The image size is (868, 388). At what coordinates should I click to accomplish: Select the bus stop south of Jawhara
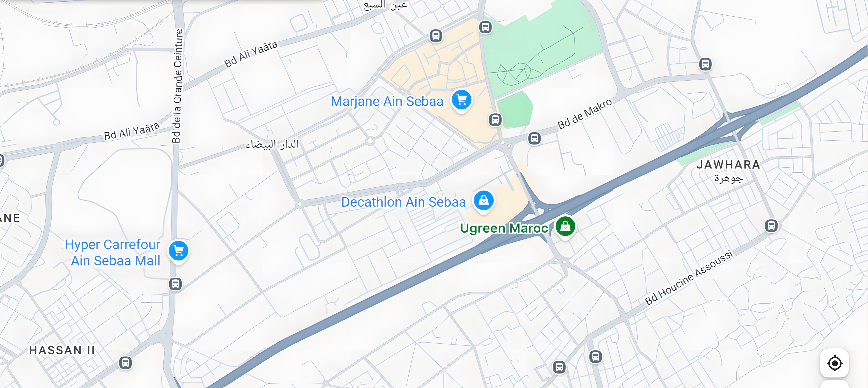click(771, 225)
